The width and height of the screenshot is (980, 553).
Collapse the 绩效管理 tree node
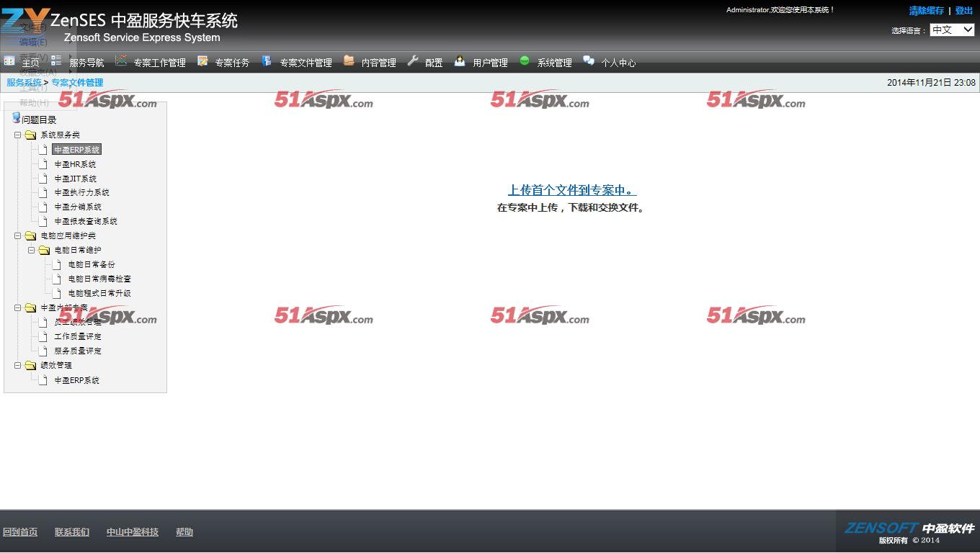click(x=18, y=365)
